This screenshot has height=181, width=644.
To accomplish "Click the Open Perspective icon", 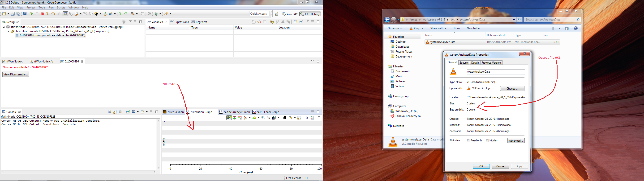I will pos(276,14).
